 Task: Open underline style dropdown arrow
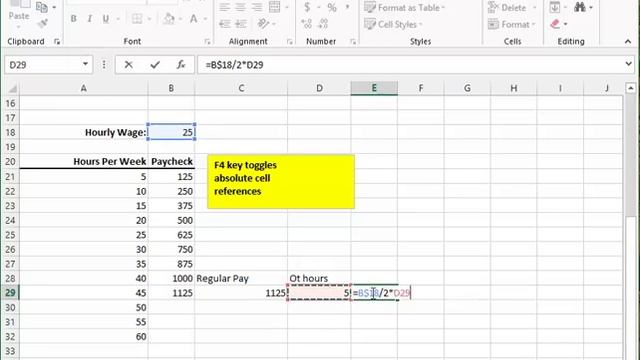(x=118, y=19)
